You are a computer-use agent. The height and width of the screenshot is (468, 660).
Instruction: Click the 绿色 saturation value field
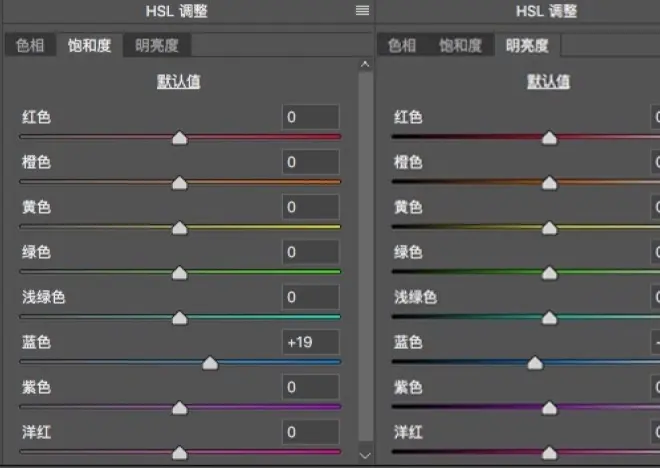pos(311,252)
